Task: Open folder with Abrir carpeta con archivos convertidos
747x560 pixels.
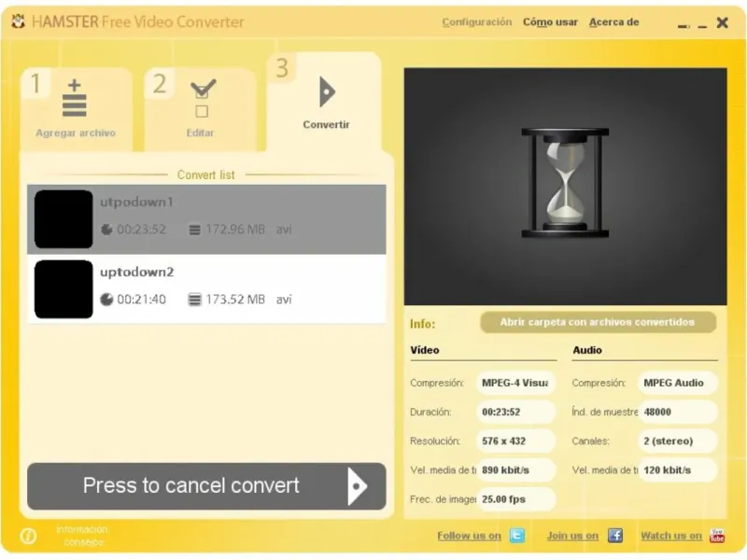Action: click(x=598, y=322)
